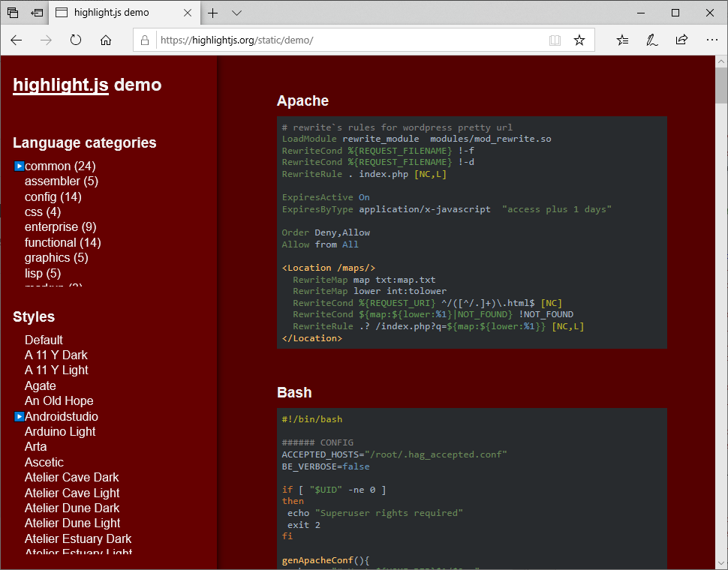Apply Atelier Dune Dark style
This screenshot has height=570, width=728.
72,508
